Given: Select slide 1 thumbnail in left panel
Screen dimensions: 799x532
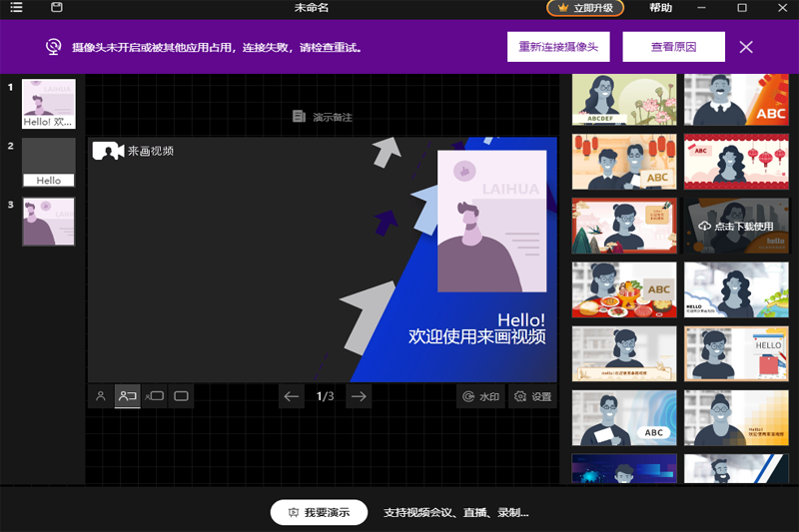Looking at the screenshot, I should click(49, 104).
